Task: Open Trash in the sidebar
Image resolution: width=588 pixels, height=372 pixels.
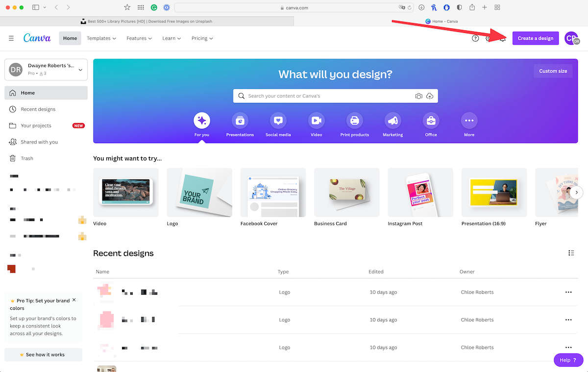Action: click(46, 158)
